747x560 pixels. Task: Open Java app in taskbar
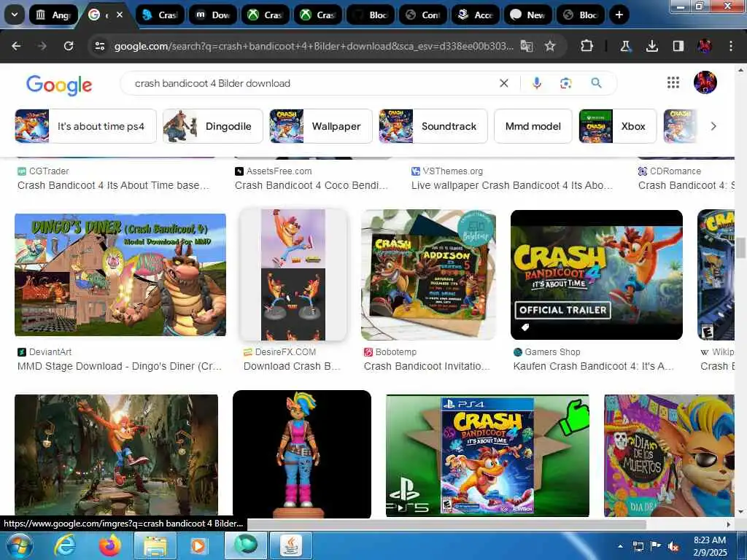click(291, 545)
